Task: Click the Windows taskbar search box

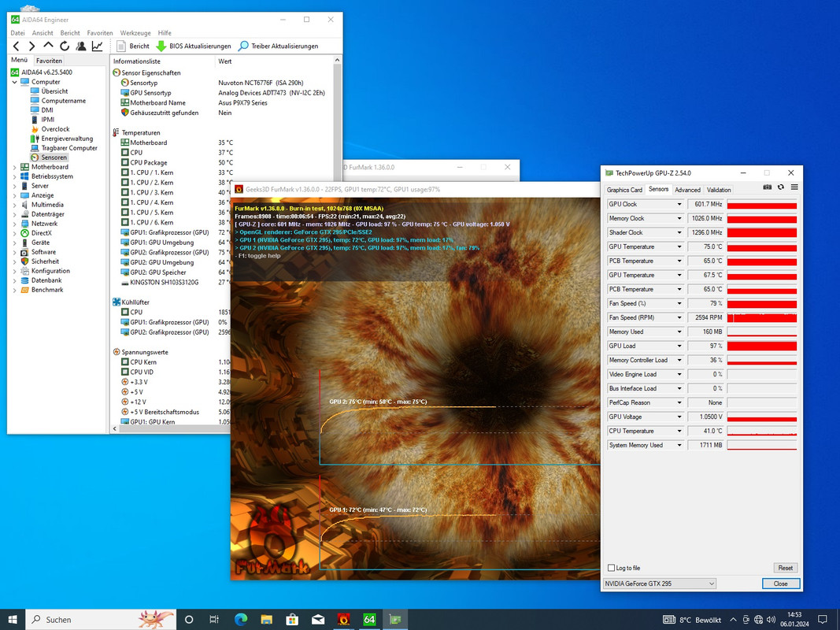Action: pyautogui.click(x=101, y=620)
